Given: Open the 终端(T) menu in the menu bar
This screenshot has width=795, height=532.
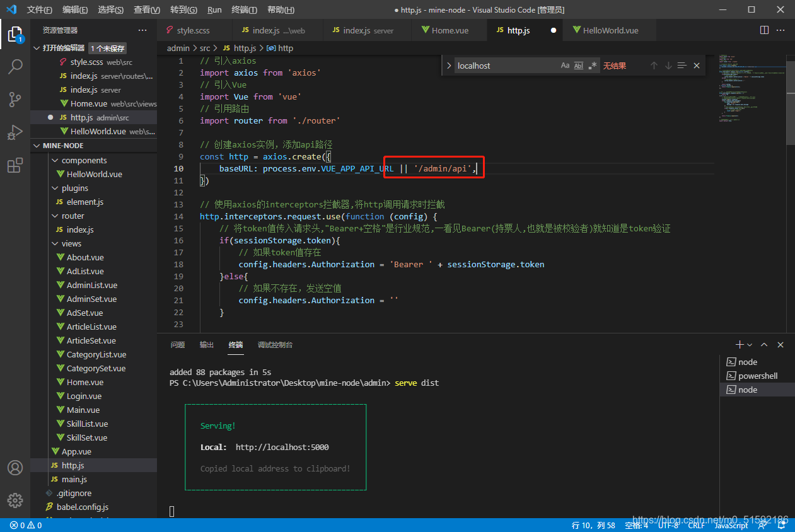Looking at the screenshot, I should (244, 9).
